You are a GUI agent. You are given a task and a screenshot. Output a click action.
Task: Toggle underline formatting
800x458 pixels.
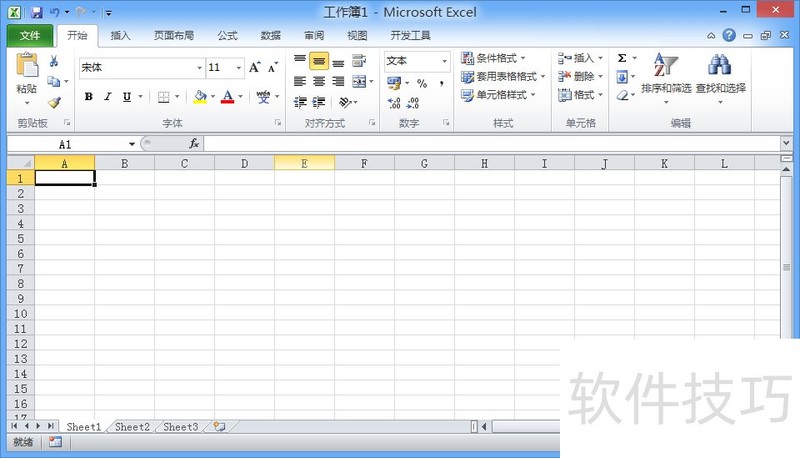tap(127, 96)
